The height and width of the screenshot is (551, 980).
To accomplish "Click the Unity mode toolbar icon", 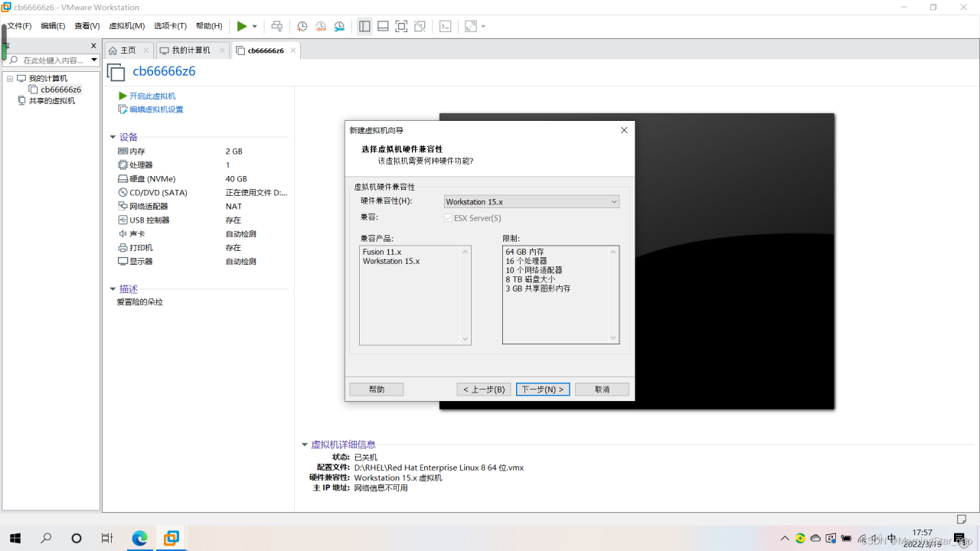I will [x=420, y=27].
